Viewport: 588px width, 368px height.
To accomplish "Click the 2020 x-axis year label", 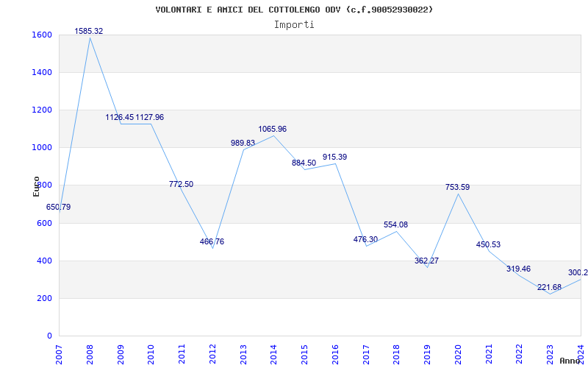I will coord(458,354).
